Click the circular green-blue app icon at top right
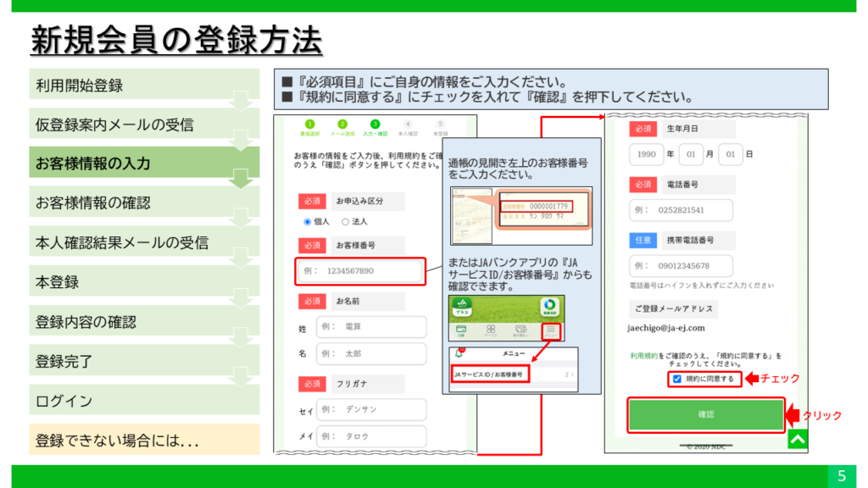 549,306
